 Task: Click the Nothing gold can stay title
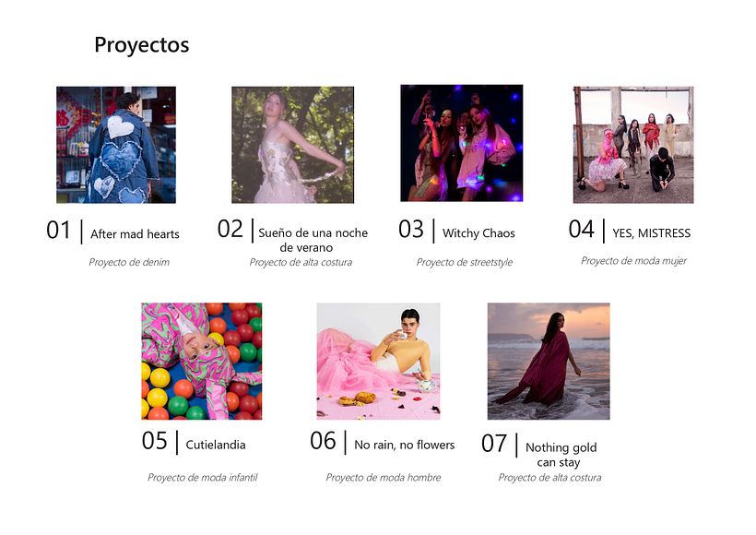[561, 455]
